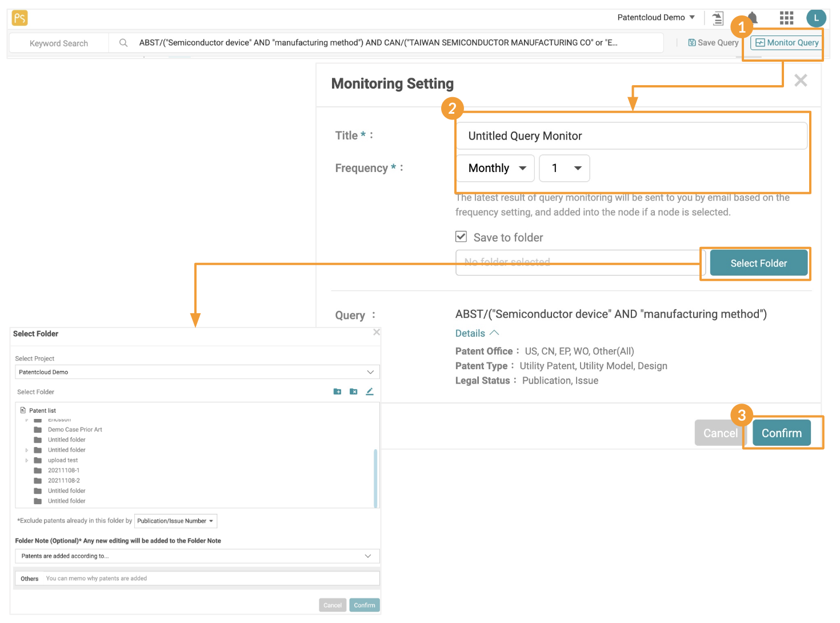Image resolution: width=840 pixels, height=623 pixels.
Task: Collapse the query Details link
Action: 477,333
